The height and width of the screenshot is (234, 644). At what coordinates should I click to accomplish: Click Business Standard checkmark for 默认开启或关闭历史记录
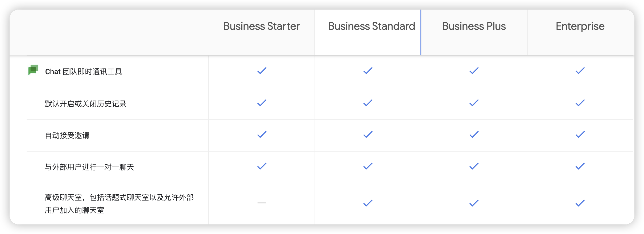pos(368,103)
